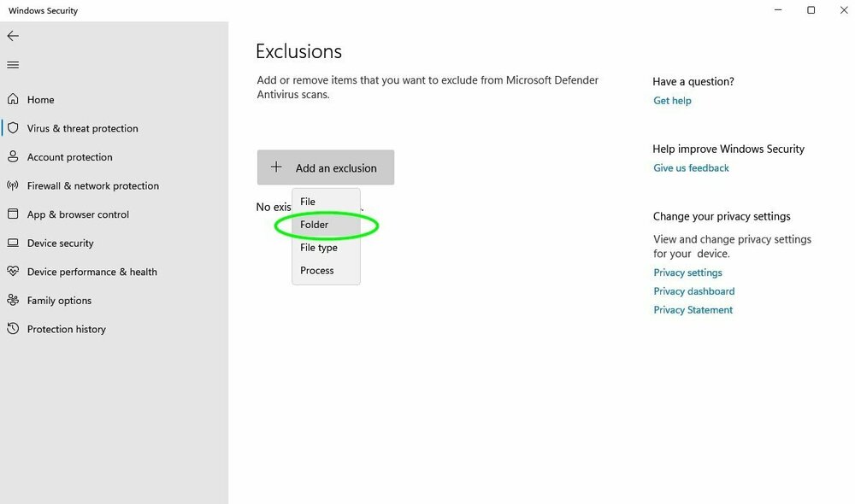855x504 pixels.
Task: Select File from the exclusion menu
Action: (x=308, y=202)
